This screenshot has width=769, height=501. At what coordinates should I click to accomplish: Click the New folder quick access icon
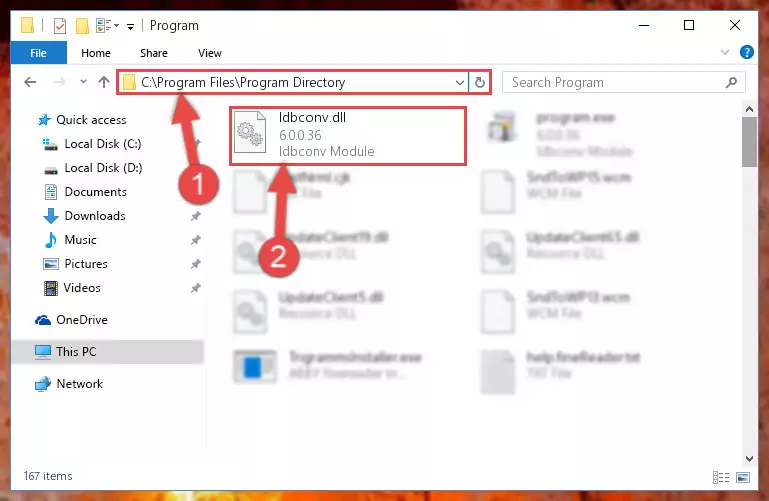pos(82,25)
